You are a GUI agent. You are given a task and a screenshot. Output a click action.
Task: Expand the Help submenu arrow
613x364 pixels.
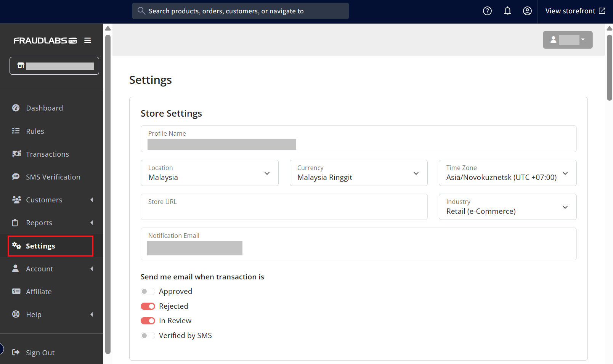point(91,314)
